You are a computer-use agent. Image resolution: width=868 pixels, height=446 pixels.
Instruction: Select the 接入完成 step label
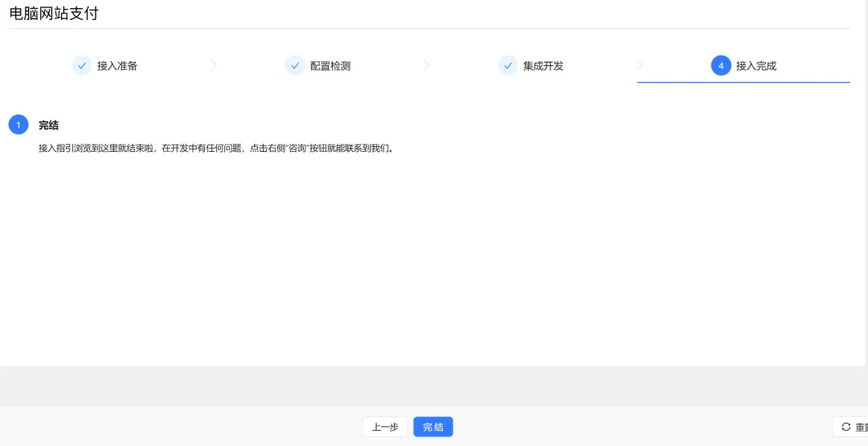[x=756, y=66]
